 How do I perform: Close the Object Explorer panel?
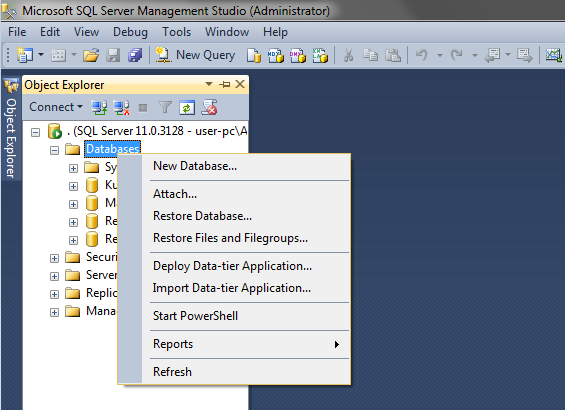click(x=240, y=84)
